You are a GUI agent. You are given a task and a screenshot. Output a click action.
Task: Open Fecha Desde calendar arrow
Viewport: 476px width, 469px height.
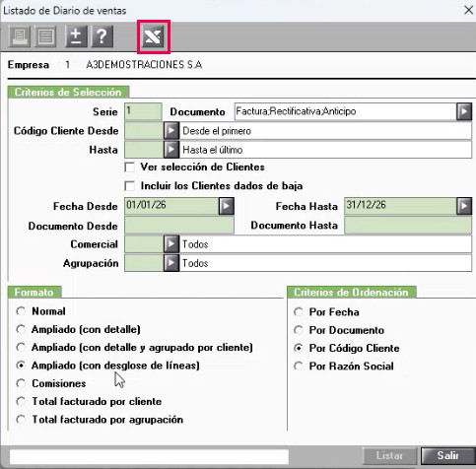(227, 206)
